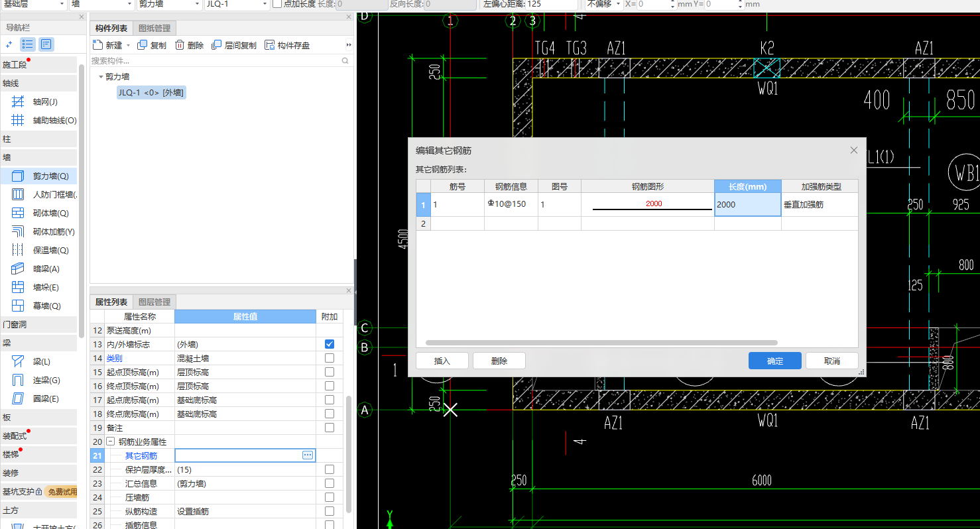This screenshot has width=980, height=529.
Task: Open the 其它钢筋 ellipsis editor button
Action: 308,455
